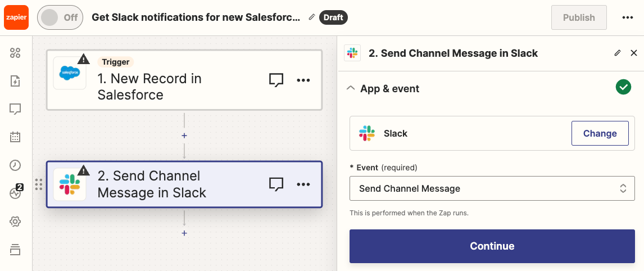
Task: Toggle the Zap On/Off switch
Action: 60,17
